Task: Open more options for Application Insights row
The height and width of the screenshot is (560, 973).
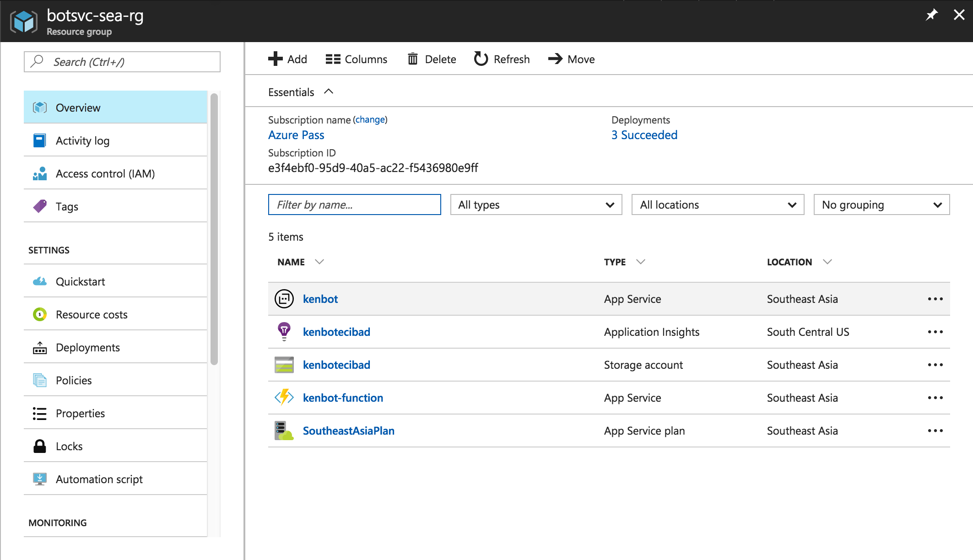Action: pyautogui.click(x=935, y=332)
